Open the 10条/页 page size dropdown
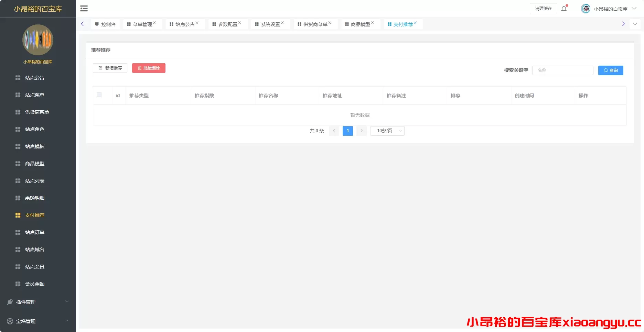 pyautogui.click(x=387, y=131)
